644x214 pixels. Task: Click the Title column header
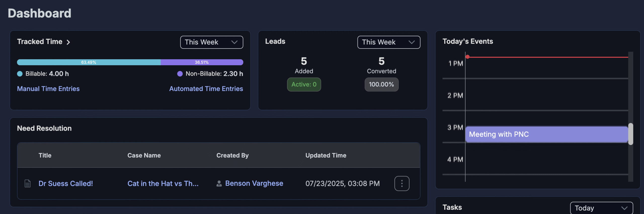(45, 155)
